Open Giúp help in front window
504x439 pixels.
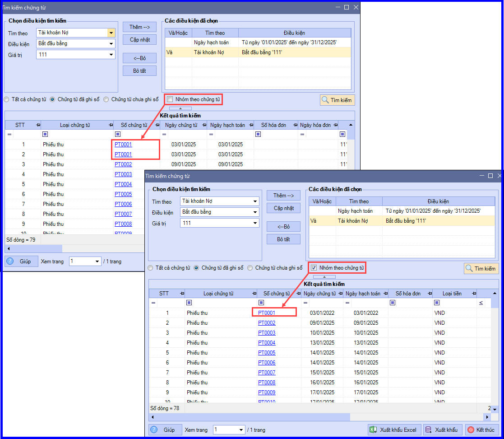165,430
